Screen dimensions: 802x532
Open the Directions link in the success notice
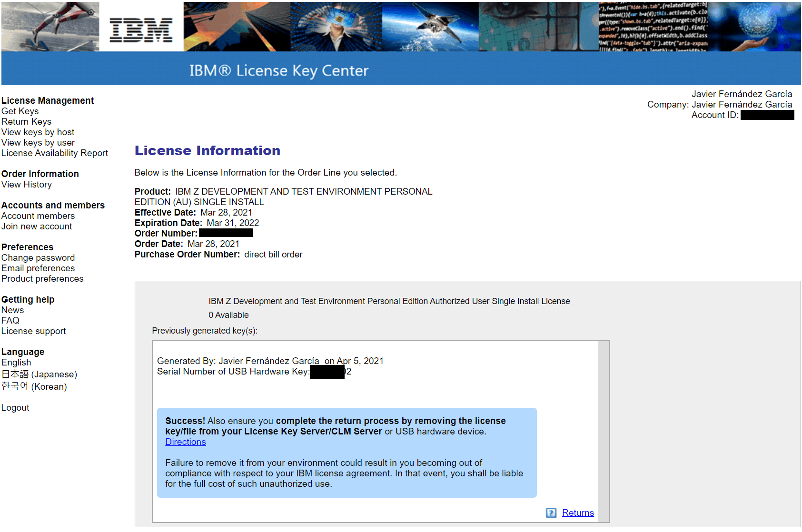185,442
